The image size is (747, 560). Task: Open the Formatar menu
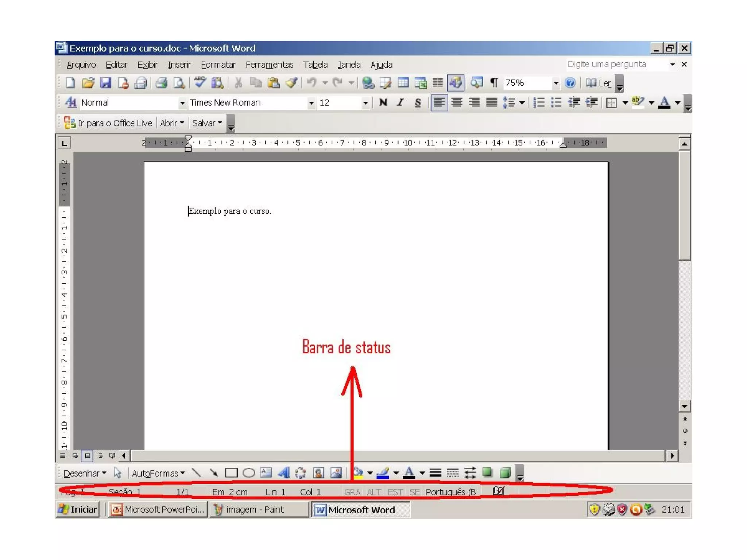click(x=218, y=65)
